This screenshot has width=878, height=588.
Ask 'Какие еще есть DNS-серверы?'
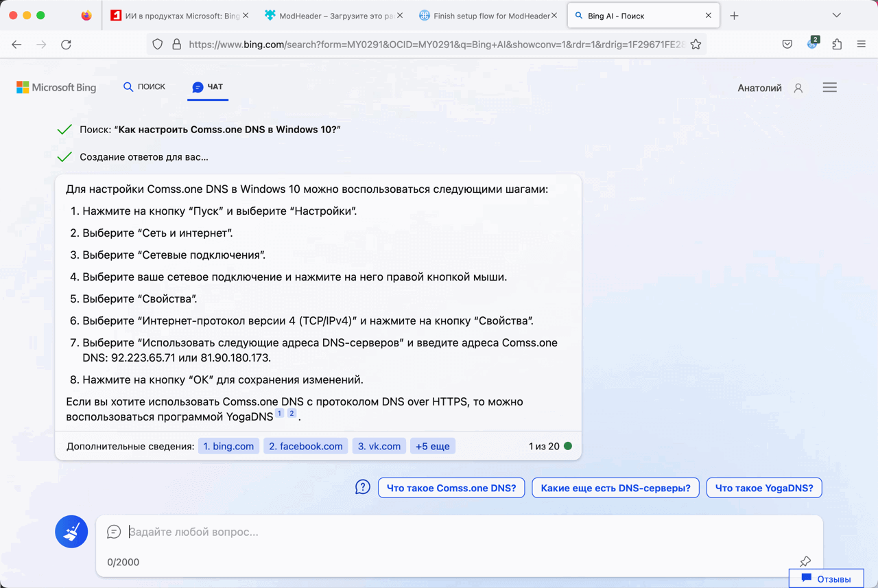pos(616,488)
